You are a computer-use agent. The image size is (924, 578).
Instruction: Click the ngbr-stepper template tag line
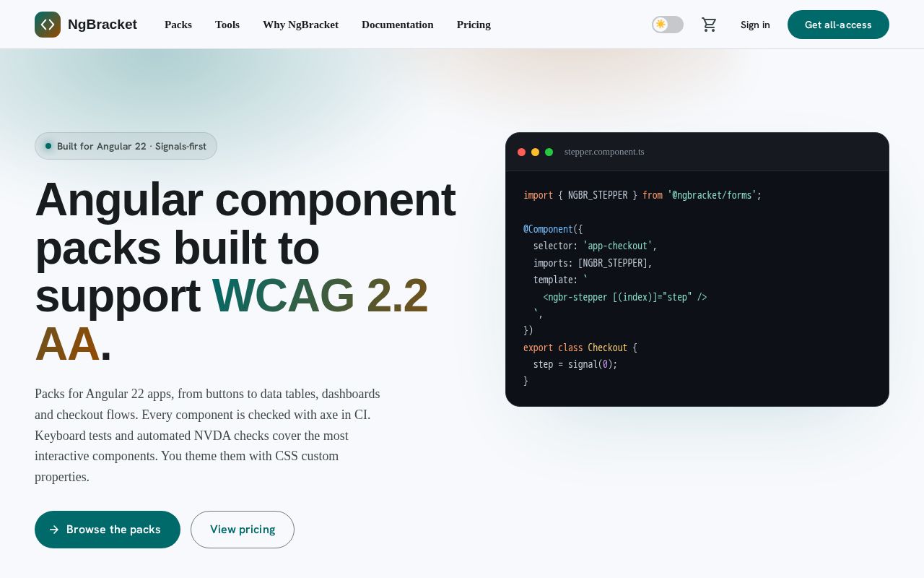625,297
